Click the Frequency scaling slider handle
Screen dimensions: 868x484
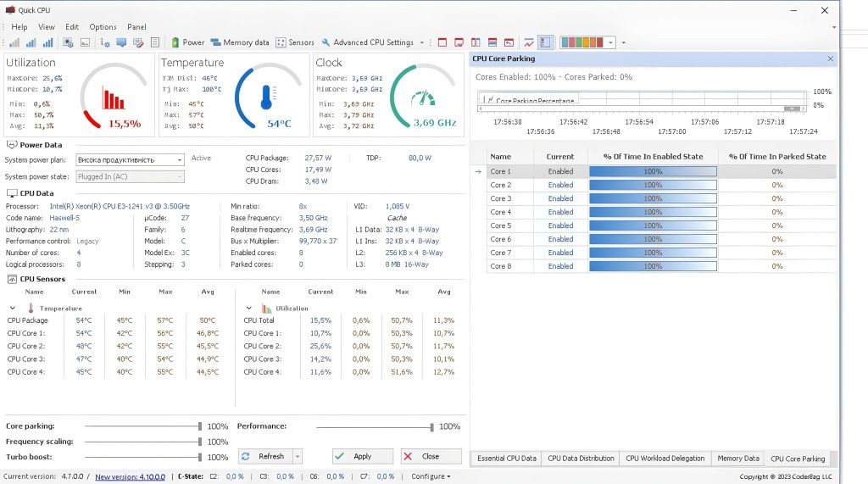200,442
